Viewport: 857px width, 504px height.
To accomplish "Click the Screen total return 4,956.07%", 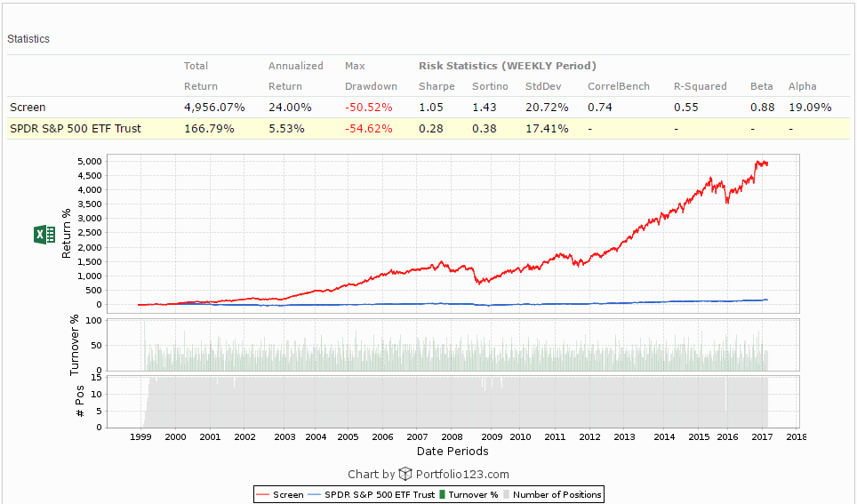I will pyautogui.click(x=214, y=108).
